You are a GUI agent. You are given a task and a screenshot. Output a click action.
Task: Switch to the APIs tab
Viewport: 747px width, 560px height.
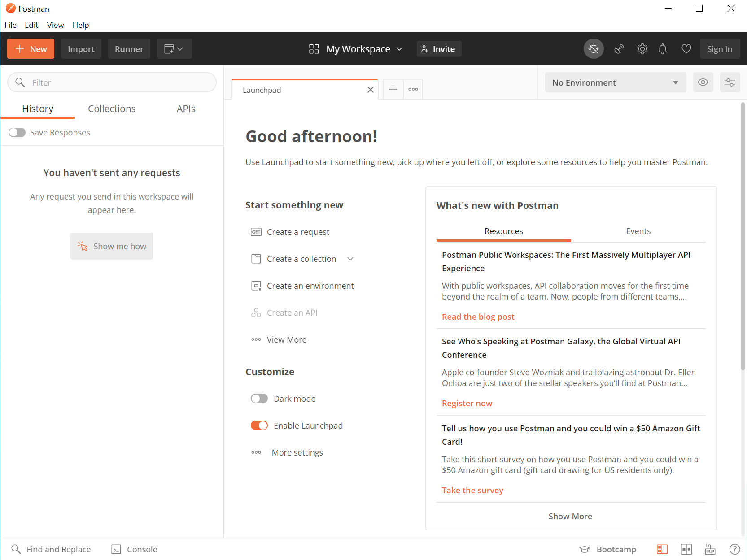coord(186,109)
